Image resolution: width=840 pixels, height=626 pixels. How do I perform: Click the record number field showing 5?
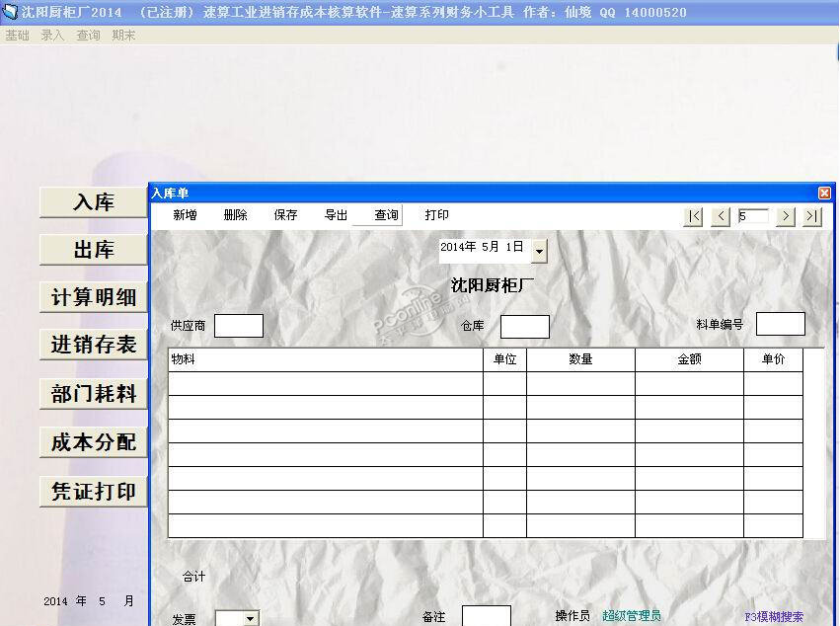(753, 216)
